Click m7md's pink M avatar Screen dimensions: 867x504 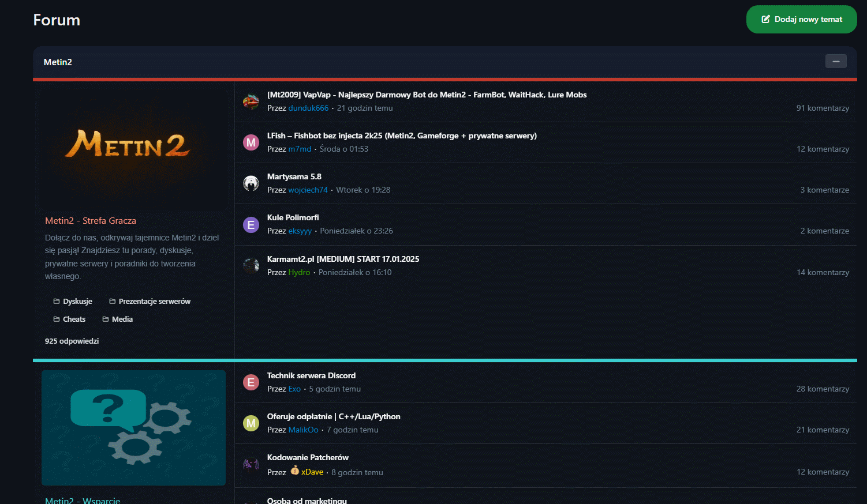[x=251, y=142]
